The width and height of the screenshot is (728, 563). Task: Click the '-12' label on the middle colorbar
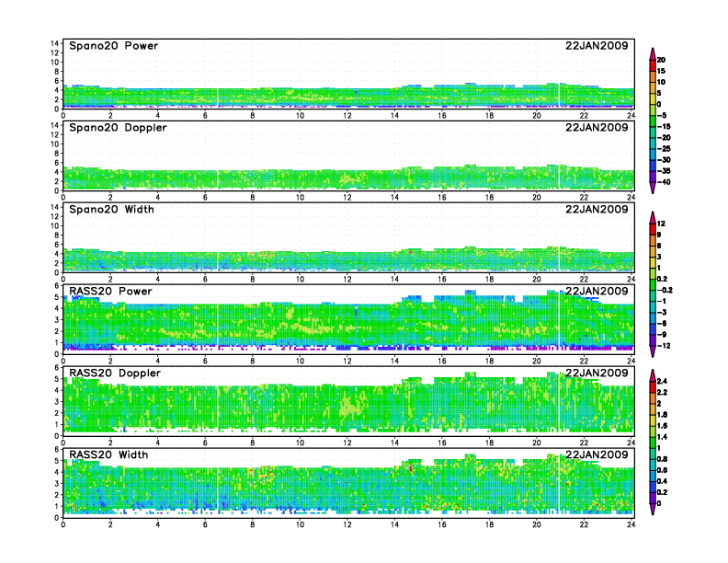click(664, 346)
